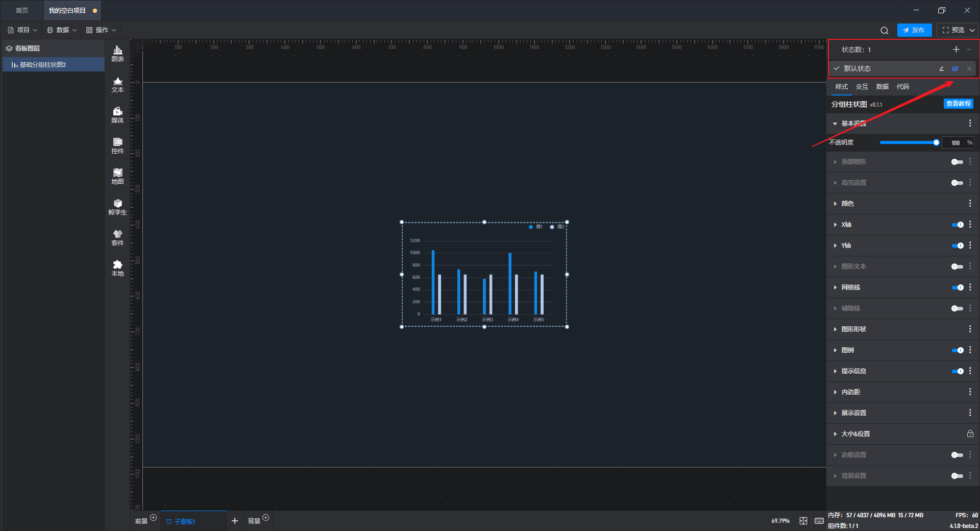The height and width of the screenshot is (531, 980).
Task: Expand the 大小&位置 section
Action: click(x=835, y=434)
